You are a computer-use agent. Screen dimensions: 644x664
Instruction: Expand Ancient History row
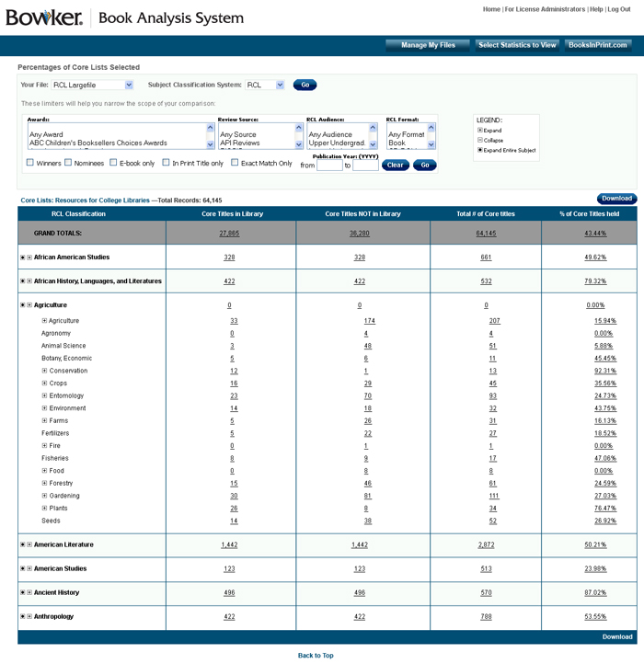(29, 592)
